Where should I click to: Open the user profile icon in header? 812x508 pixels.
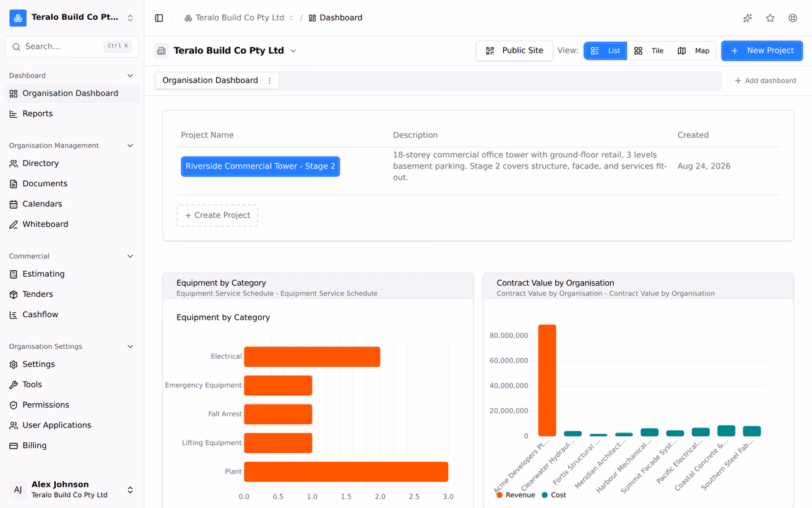(x=793, y=18)
